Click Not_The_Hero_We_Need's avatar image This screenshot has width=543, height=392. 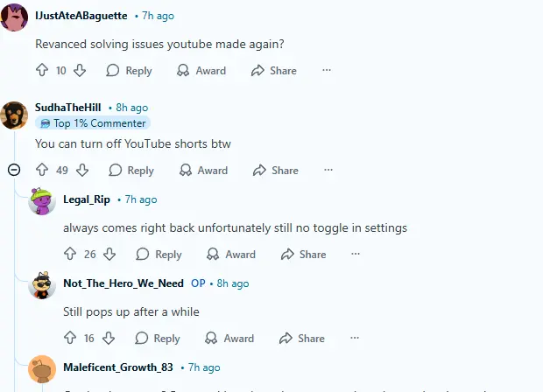pyautogui.click(x=42, y=285)
